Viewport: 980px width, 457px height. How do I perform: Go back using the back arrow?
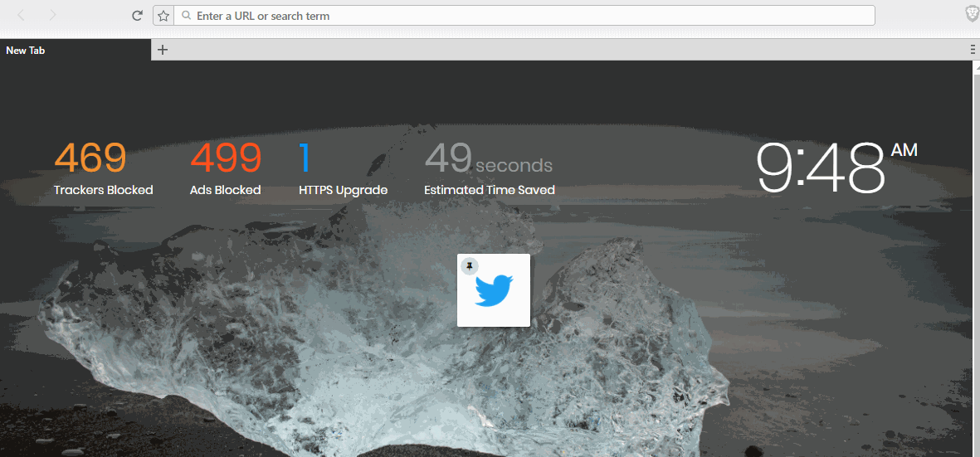[21, 16]
